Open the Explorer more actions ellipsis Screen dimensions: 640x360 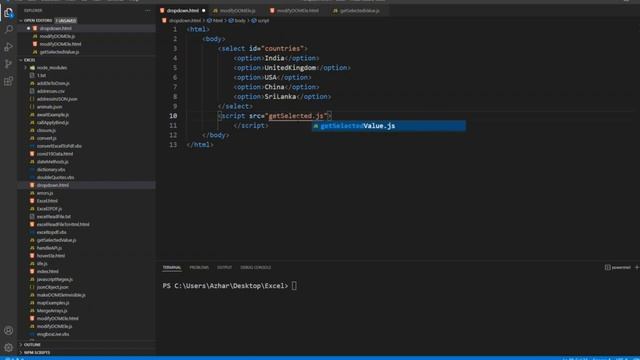147,11
